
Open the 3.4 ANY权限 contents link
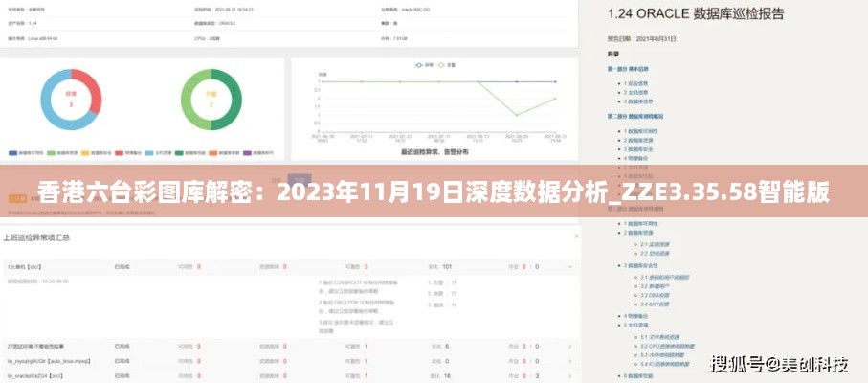pyautogui.click(x=655, y=304)
